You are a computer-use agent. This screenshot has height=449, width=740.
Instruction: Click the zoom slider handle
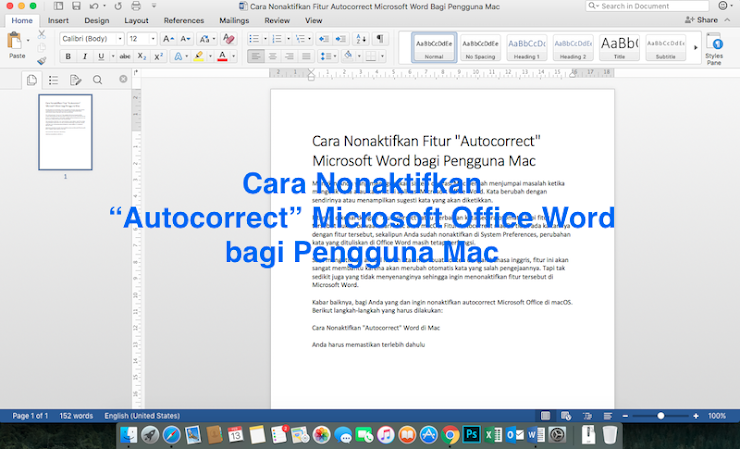(661, 416)
